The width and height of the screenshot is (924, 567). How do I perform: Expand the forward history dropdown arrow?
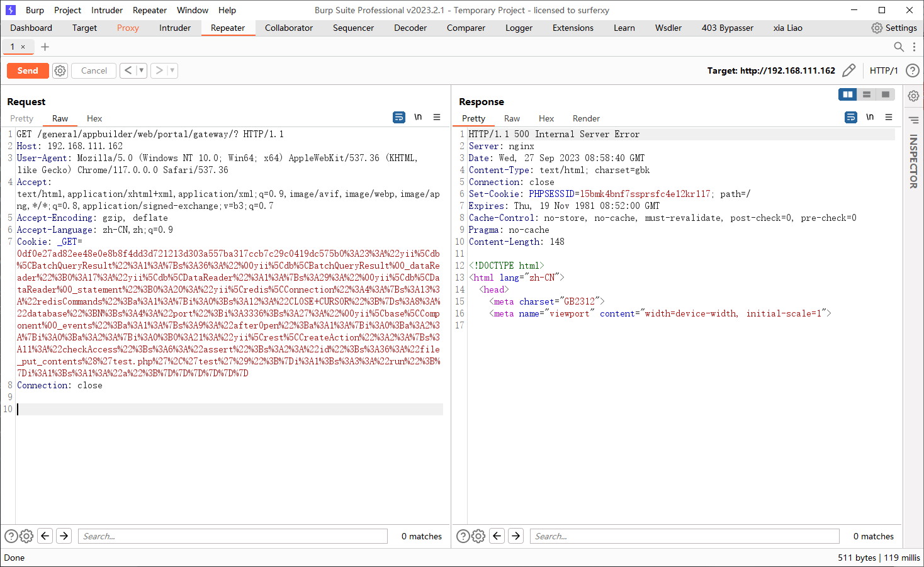click(x=172, y=70)
